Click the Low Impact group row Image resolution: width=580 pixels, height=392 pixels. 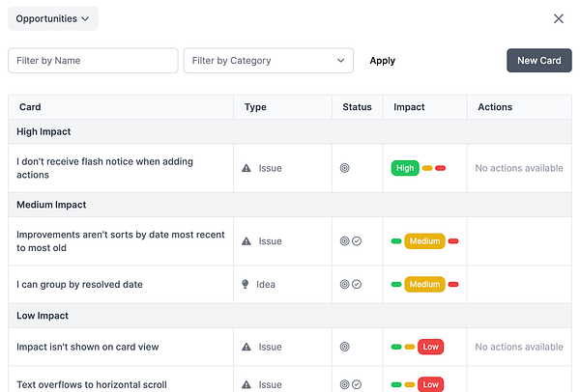pyautogui.click(x=43, y=316)
